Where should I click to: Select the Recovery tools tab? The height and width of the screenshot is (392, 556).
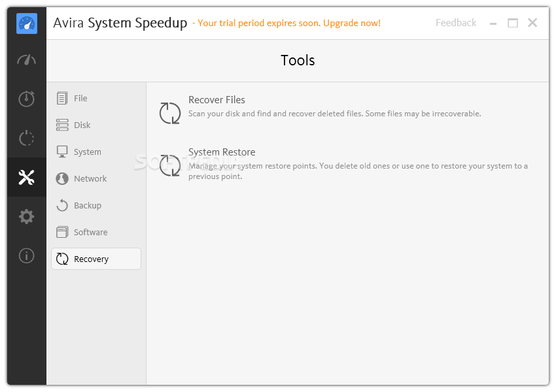tap(96, 259)
